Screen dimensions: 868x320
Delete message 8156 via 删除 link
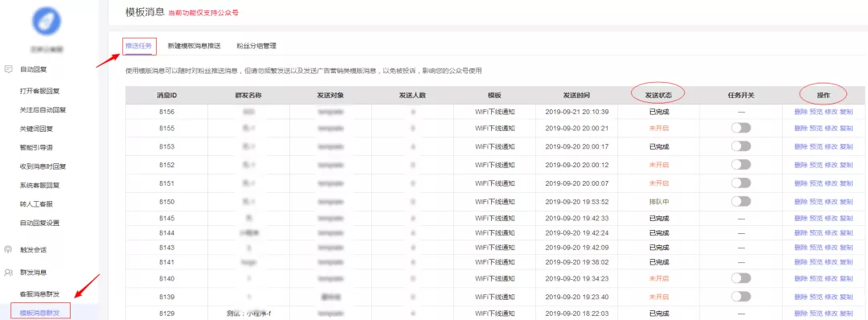pos(800,111)
